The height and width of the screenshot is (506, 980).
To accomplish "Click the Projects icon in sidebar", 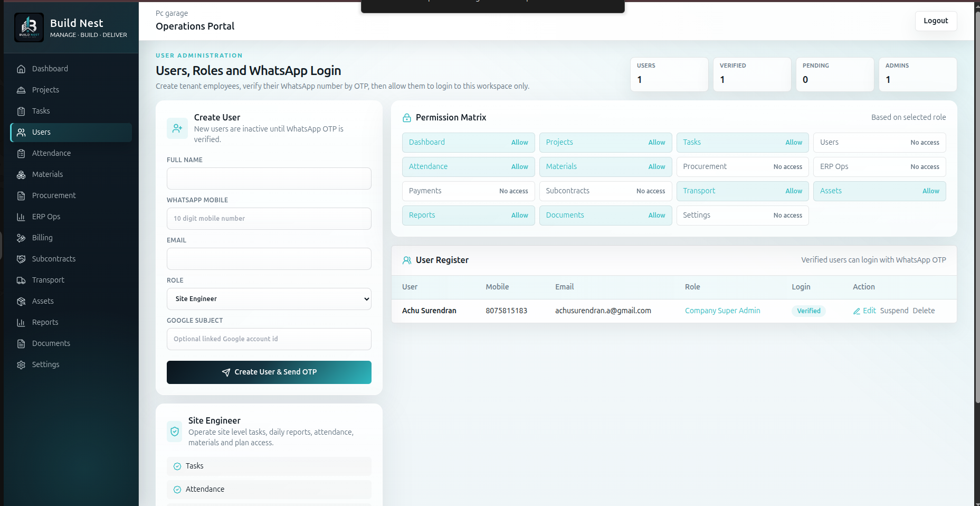I will 21,90.
